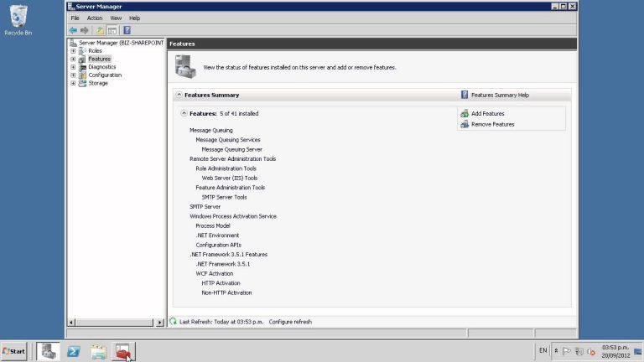
Task: Click the Remote Server Administration Tools entry
Action: coord(232,159)
